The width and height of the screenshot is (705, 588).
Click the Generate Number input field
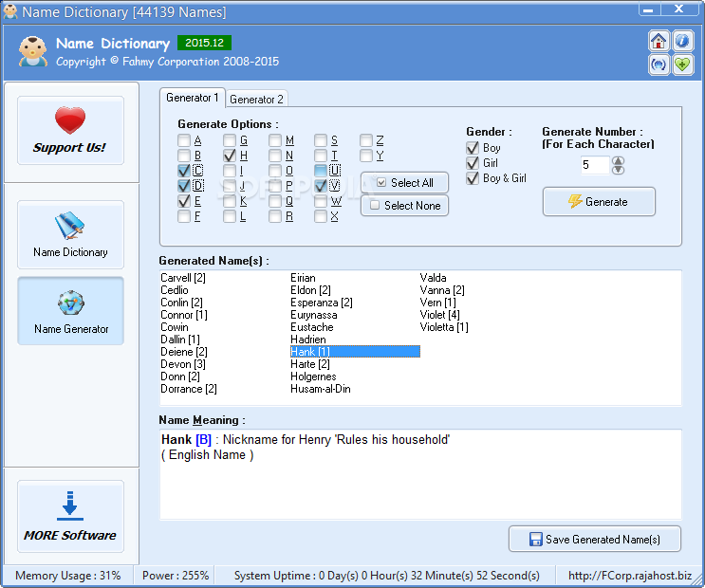click(595, 165)
